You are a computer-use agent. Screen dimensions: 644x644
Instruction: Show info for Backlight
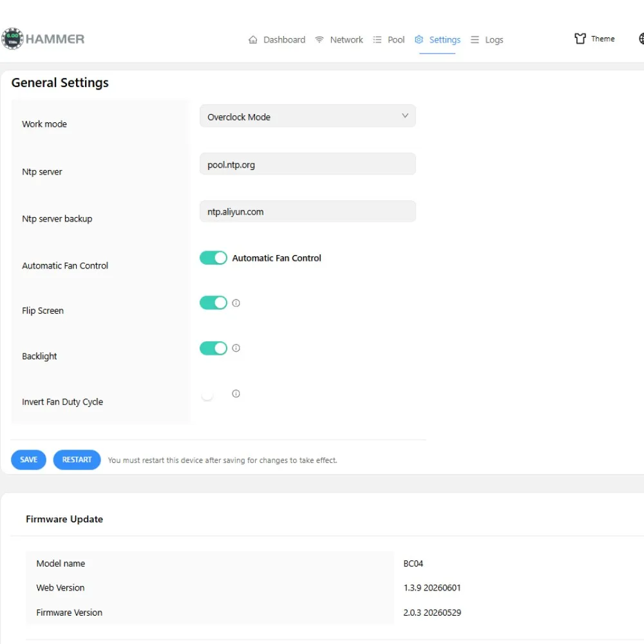[236, 348]
